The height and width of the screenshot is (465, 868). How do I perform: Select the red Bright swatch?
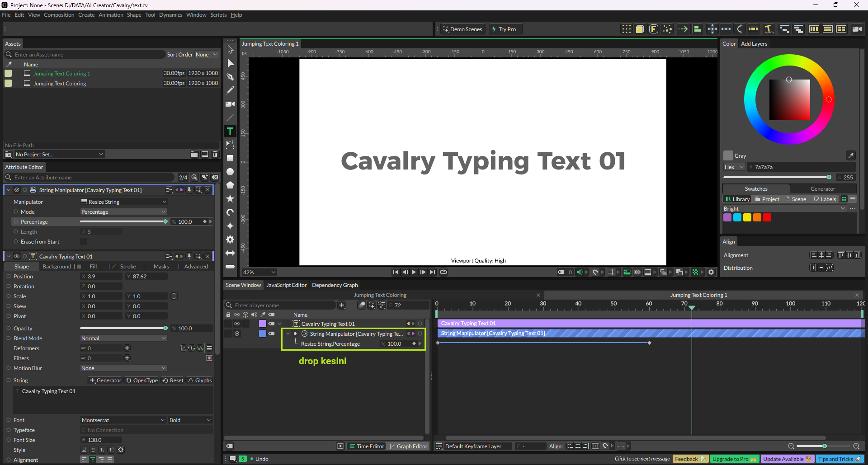pyautogui.click(x=767, y=217)
